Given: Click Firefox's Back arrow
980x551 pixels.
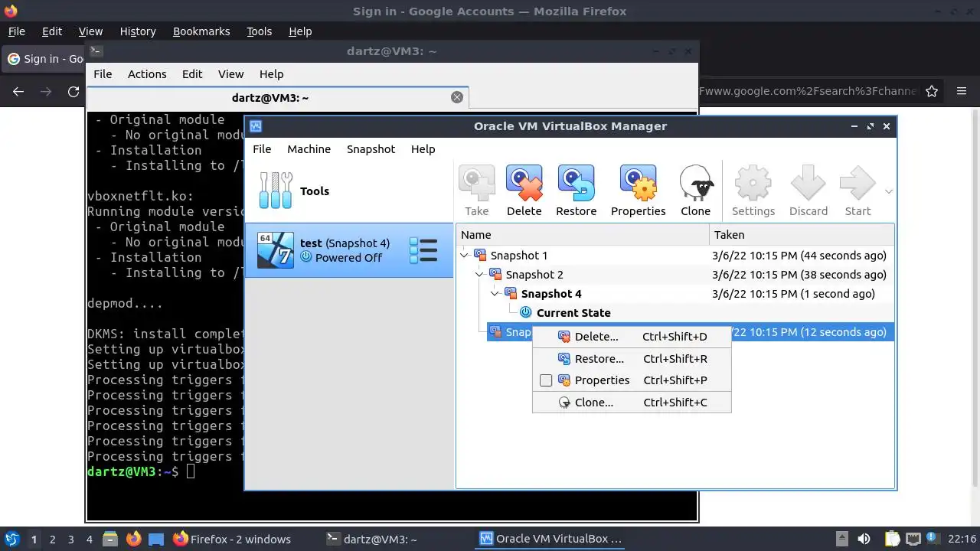Looking at the screenshot, I should 18,91.
